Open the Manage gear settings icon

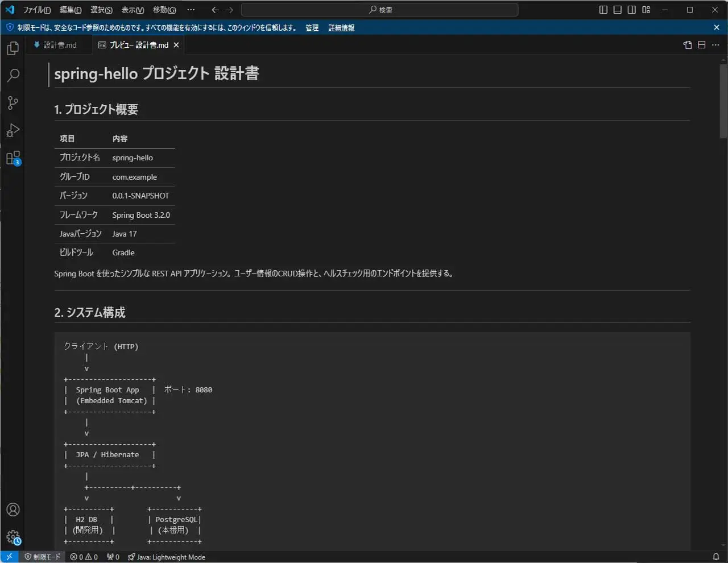tap(13, 537)
